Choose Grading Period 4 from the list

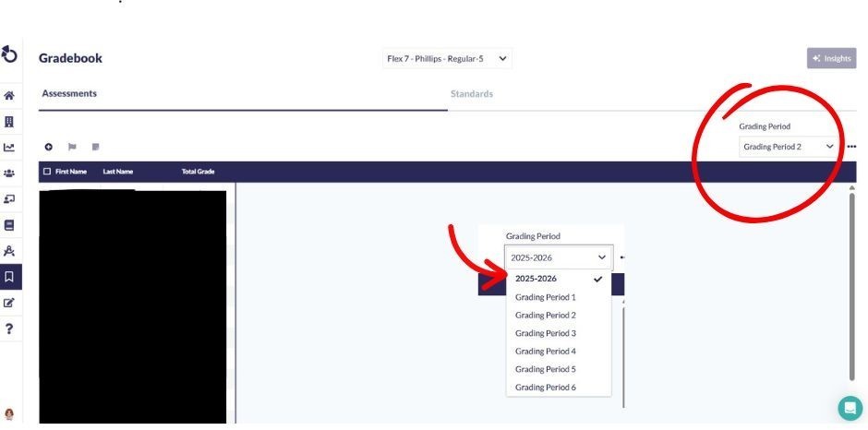546,352
